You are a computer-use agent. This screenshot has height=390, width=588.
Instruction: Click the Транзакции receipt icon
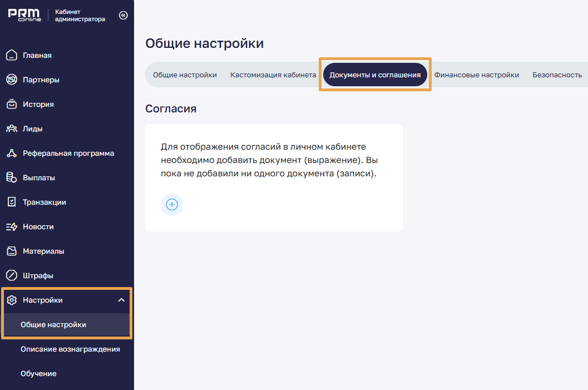coord(12,202)
